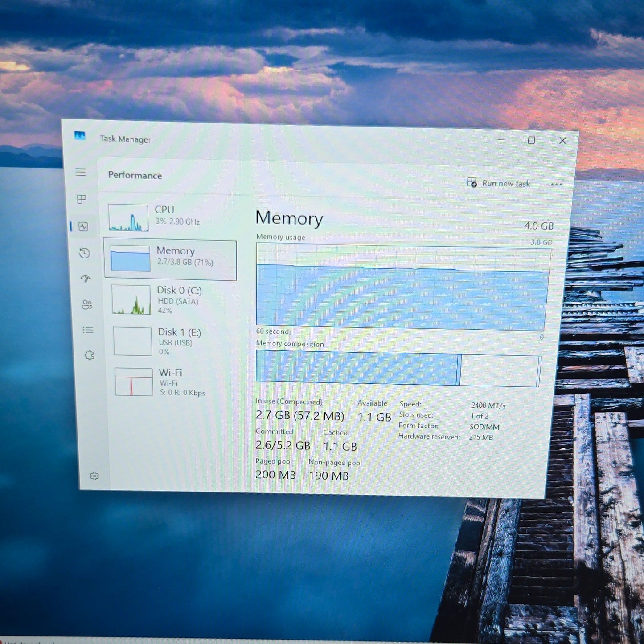Open the Startup apps icon
Viewport: 644px width, 644px height.
[x=86, y=279]
